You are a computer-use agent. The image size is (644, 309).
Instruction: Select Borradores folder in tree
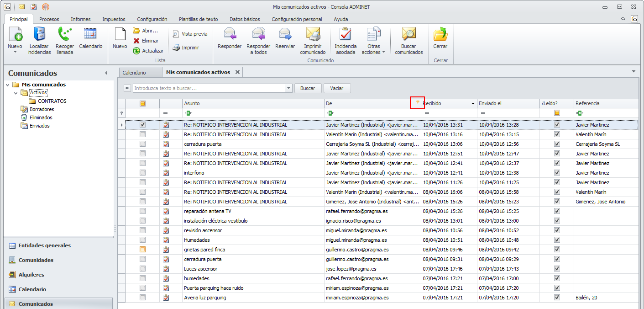coord(42,109)
